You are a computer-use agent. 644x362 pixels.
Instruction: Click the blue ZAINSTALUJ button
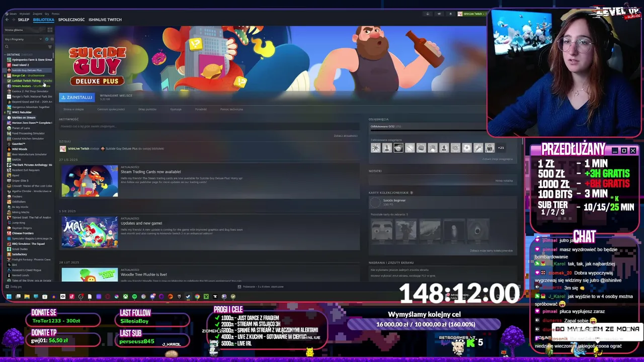[x=76, y=97]
